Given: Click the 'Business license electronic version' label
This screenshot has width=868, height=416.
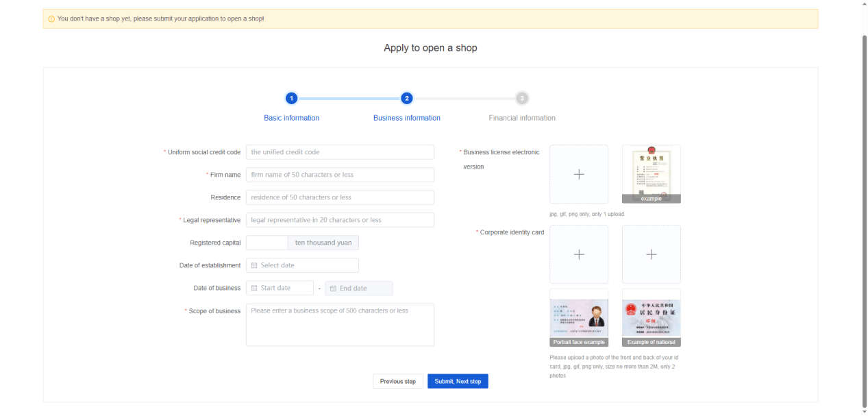Looking at the screenshot, I should click(501, 160).
